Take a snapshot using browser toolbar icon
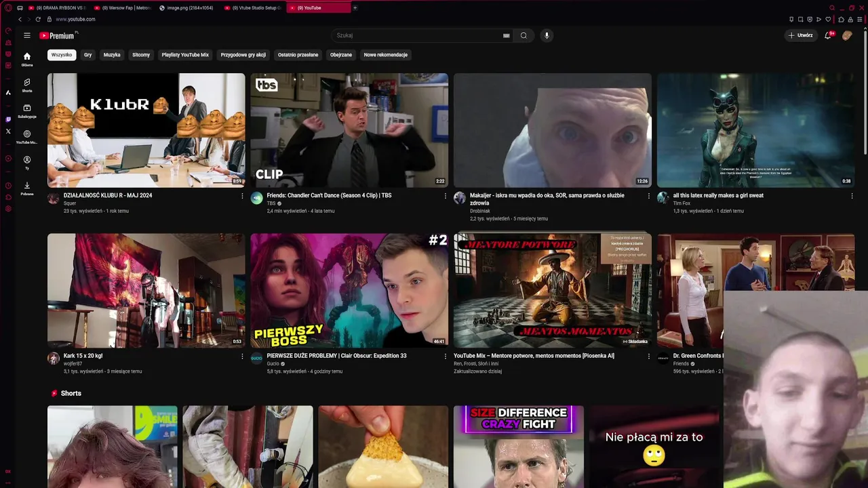This screenshot has height=488, width=868. pos(800,19)
